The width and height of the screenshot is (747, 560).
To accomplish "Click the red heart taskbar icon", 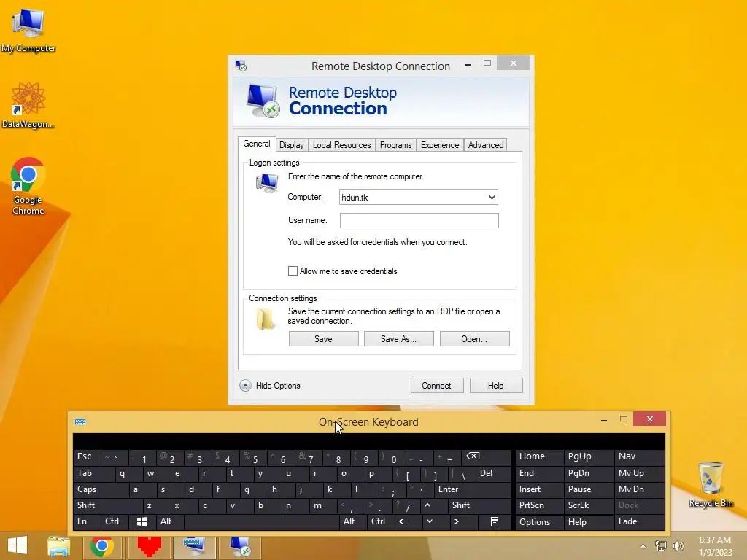I will (149, 547).
